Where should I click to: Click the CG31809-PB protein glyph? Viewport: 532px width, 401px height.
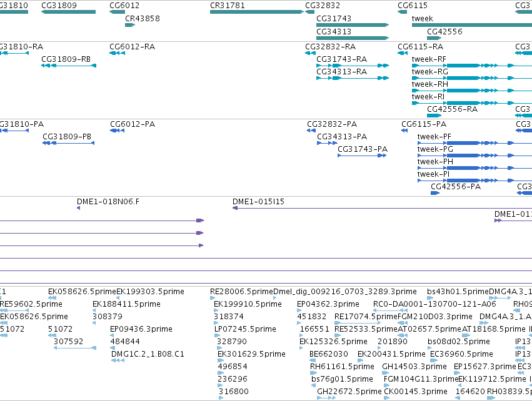click(x=68, y=143)
